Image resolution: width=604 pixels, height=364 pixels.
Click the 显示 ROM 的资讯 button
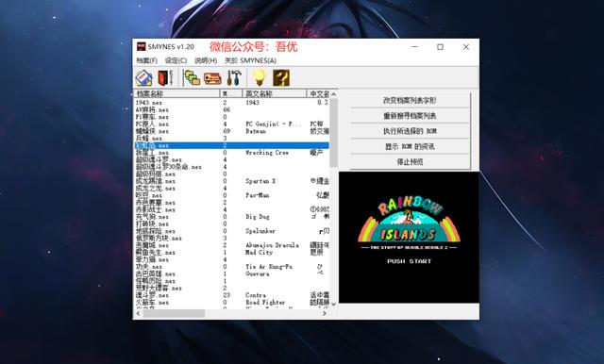point(410,146)
